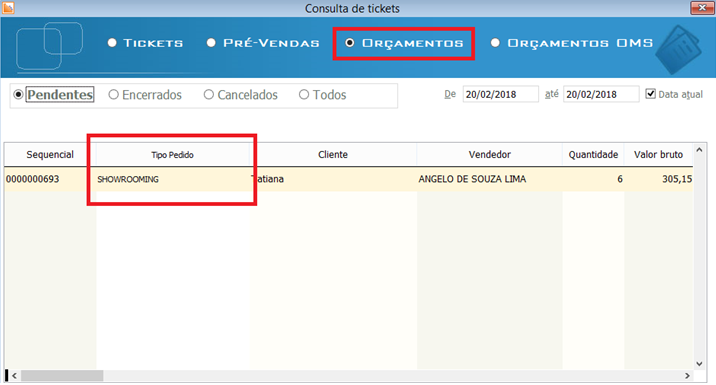Select the Orçamentos radio option
The height and width of the screenshot is (385, 716).
[404, 43]
